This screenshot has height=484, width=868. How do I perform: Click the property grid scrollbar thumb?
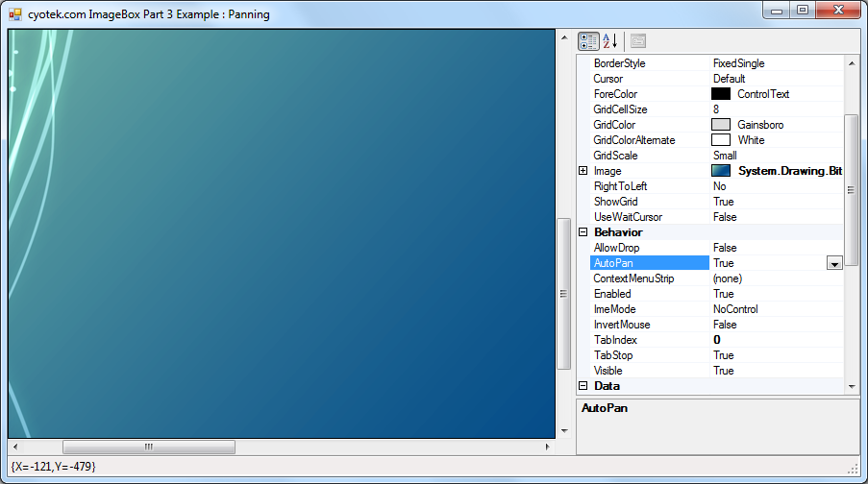[x=852, y=190]
